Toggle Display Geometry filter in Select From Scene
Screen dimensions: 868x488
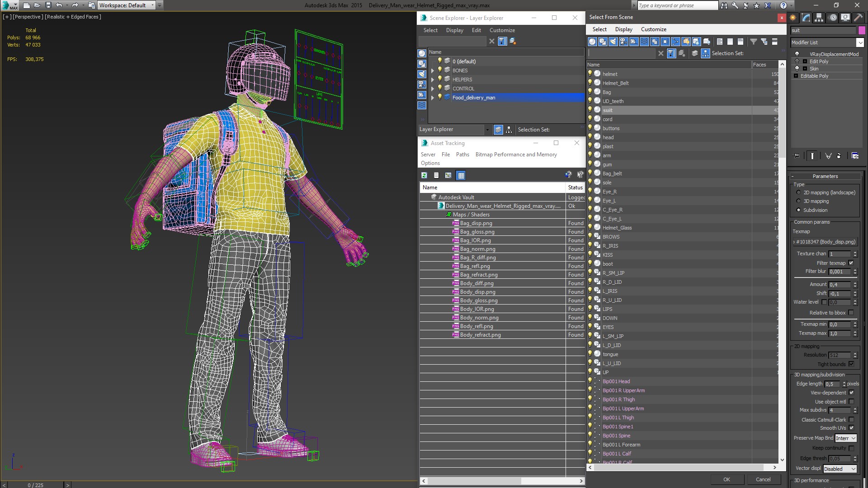[592, 42]
